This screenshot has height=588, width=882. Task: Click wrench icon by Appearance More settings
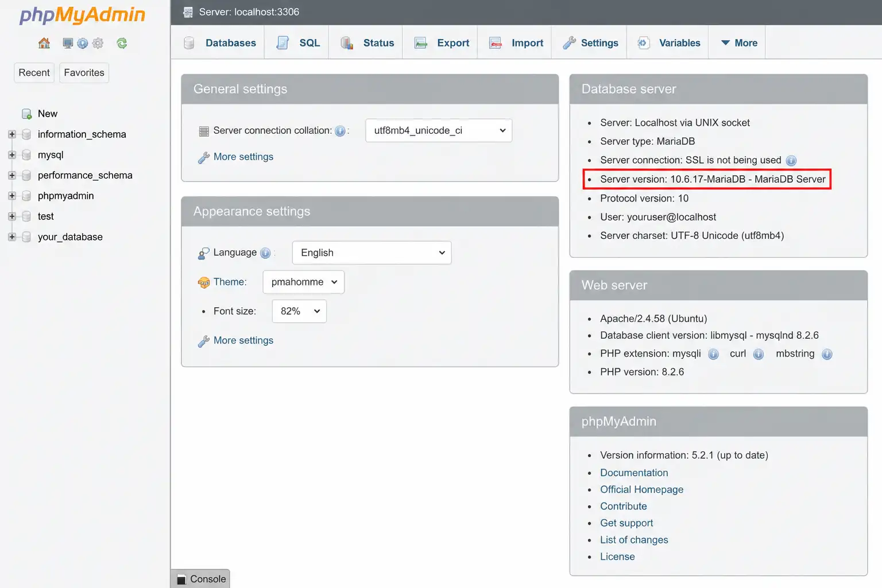pyautogui.click(x=204, y=341)
